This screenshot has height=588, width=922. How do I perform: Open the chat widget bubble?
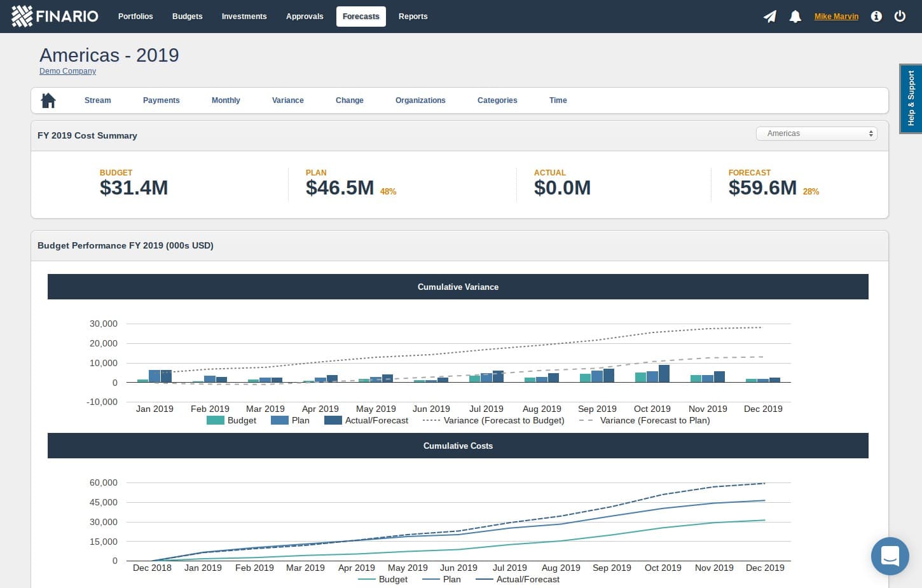[x=890, y=556]
